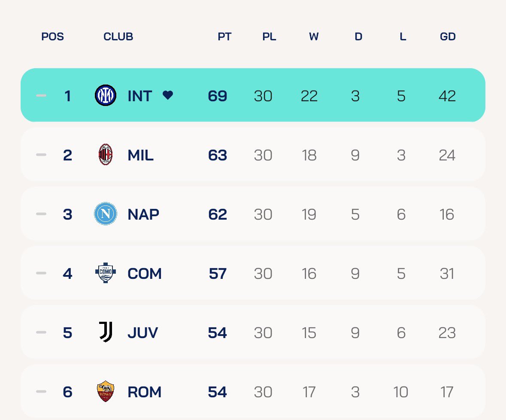Click the AS Roma club crest

pyautogui.click(x=106, y=391)
